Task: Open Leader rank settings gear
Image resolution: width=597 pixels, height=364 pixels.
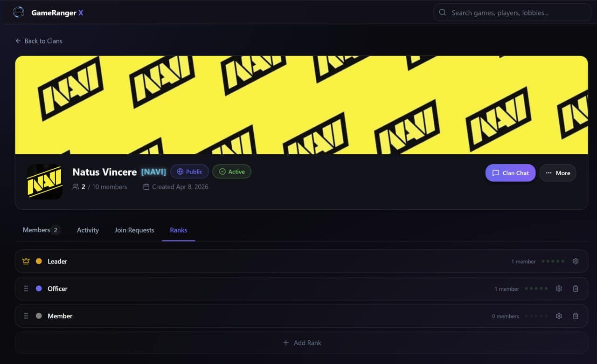Action: (x=576, y=261)
